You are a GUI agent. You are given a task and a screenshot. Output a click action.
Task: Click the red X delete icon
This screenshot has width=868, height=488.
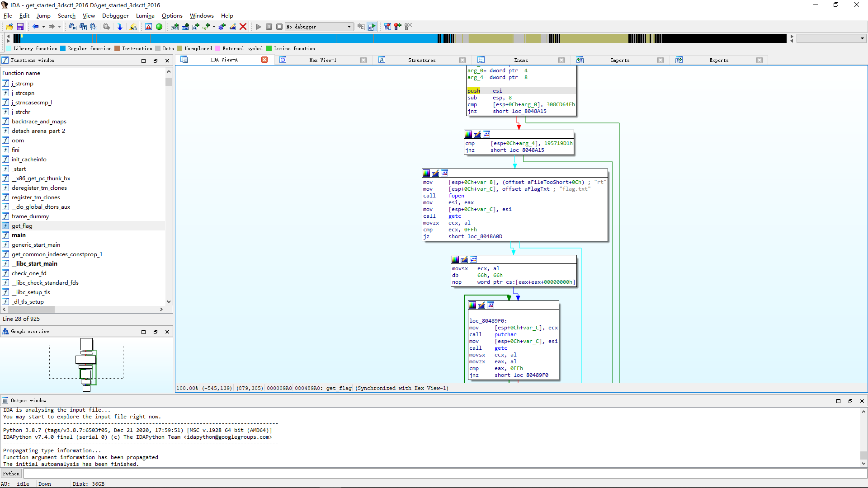[243, 27]
